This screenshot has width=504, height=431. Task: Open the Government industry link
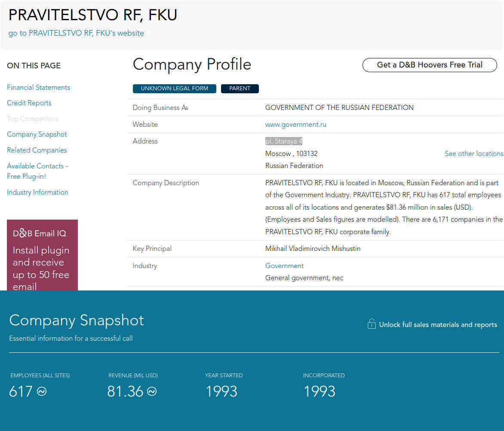pos(284,266)
